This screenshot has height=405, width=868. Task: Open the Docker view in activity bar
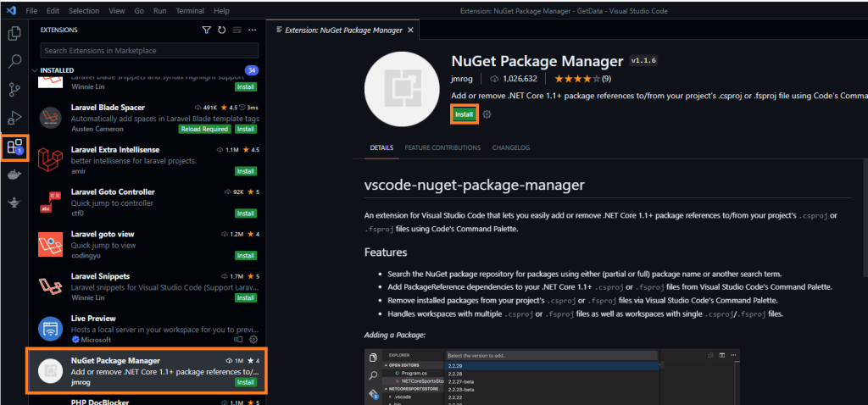pos(15,175)
